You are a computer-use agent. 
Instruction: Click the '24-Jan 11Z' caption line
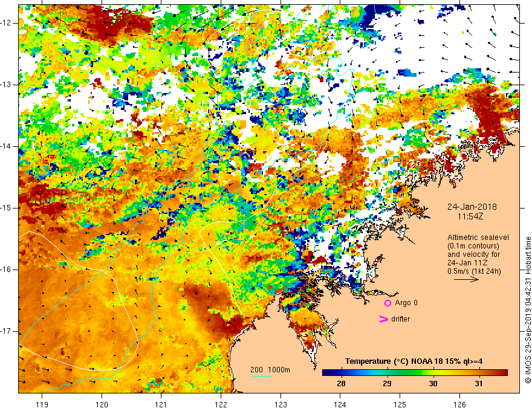tap(467, 263)
